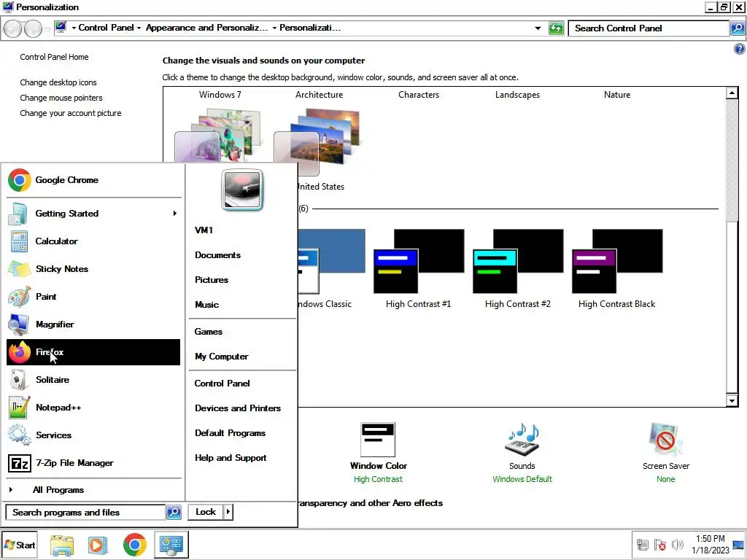Click the clock in the system tray

[711, 544]
